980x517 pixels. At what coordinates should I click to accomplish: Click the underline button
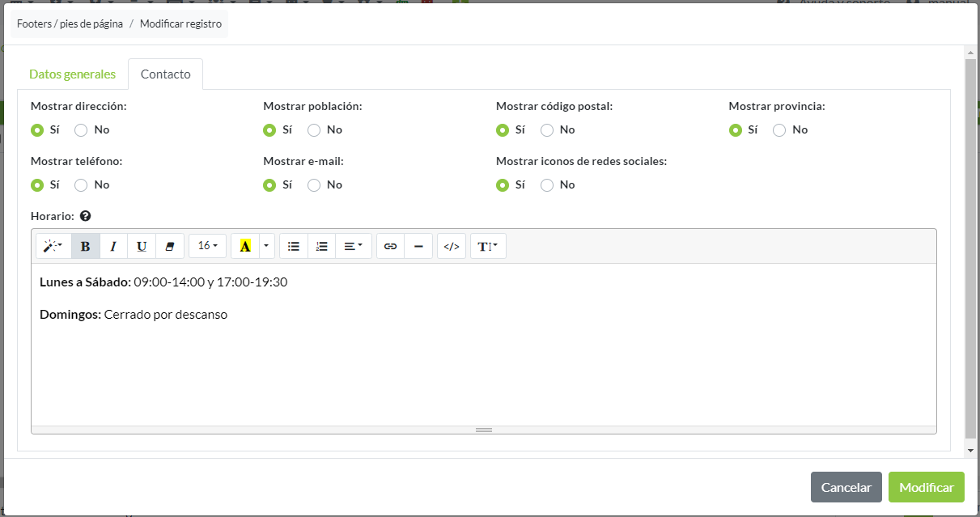pos(142,246)
